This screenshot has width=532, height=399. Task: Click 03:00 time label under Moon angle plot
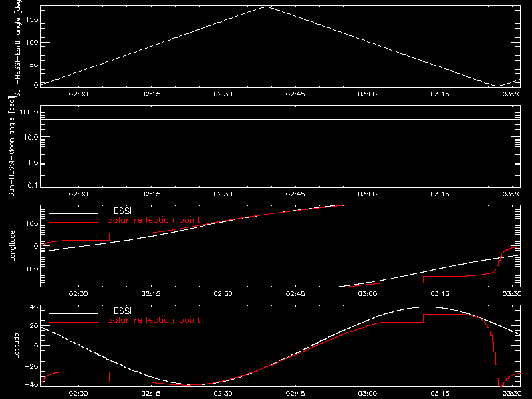click(x=368, y=194)
